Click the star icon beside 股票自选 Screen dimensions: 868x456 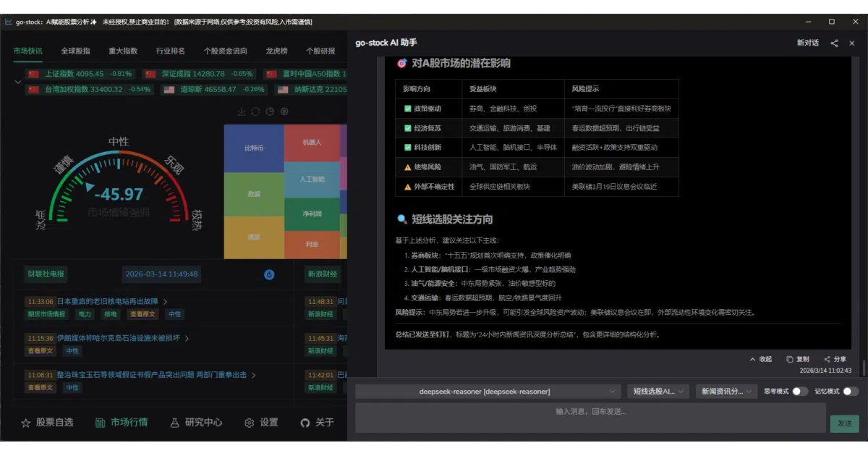tap(26, 423)
